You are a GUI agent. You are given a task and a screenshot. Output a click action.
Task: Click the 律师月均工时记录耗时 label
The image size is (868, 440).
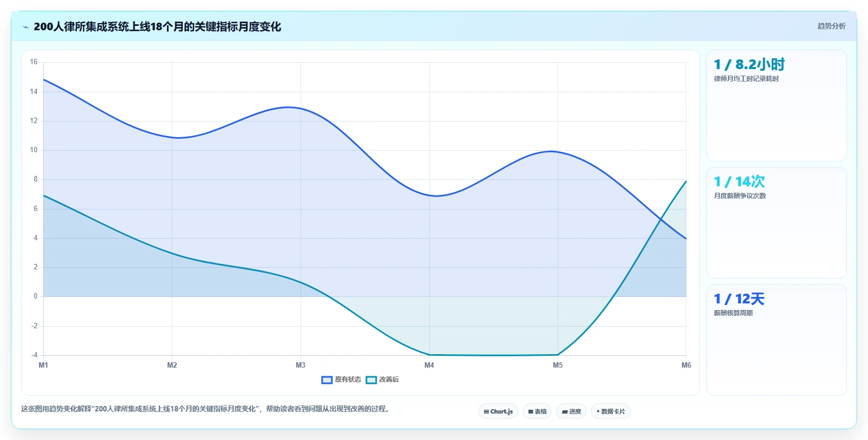point(746,79)
